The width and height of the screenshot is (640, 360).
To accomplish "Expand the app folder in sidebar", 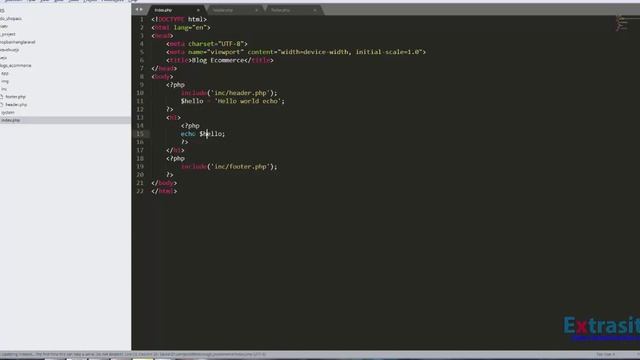I will 4,73.
